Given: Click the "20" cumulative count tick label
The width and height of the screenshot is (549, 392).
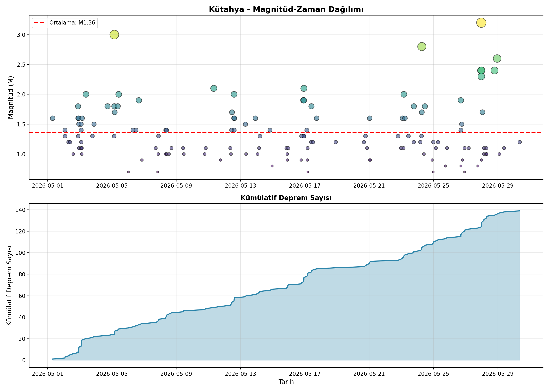Looking at the screenshot, I should click(x=22, y=339).
